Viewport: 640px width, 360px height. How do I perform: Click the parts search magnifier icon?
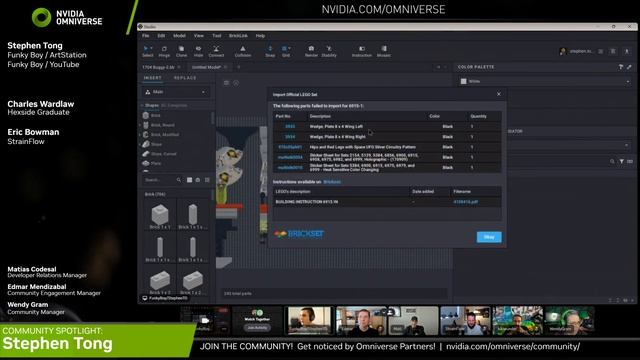[x=179, y=180]
